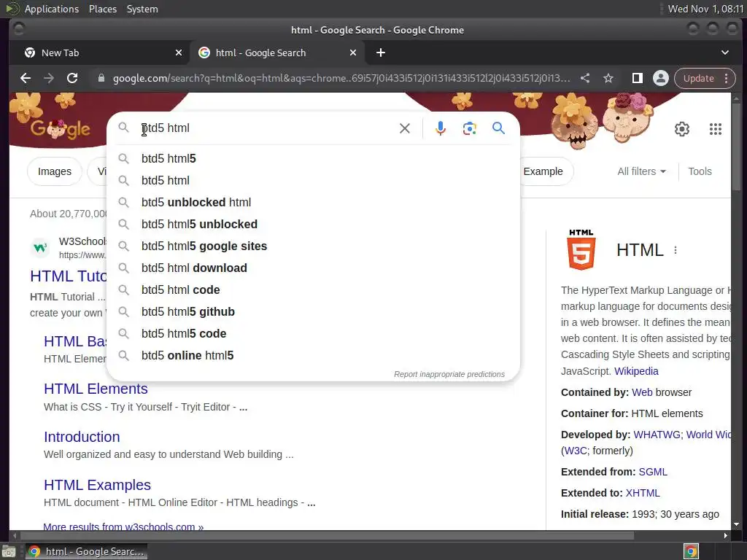
Task: Click the horizontal scrollbar right arrow
Action: click(726, 536)
